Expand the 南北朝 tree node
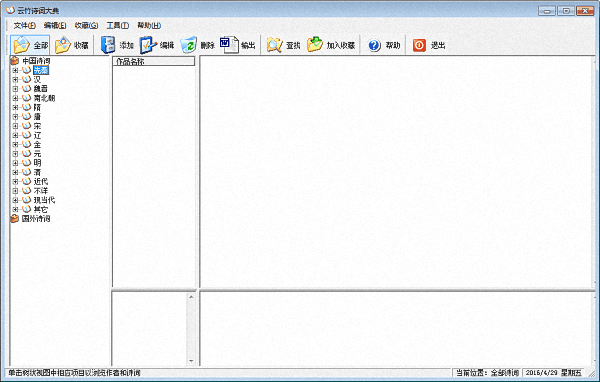The height and width of the screenshot is (382, 600). coord(15,98)
